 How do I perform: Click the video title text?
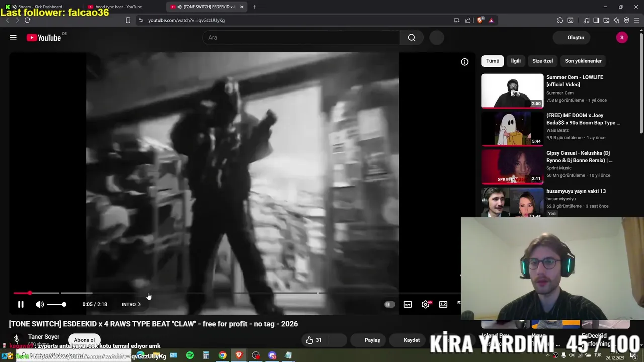[x=153, y=324]
